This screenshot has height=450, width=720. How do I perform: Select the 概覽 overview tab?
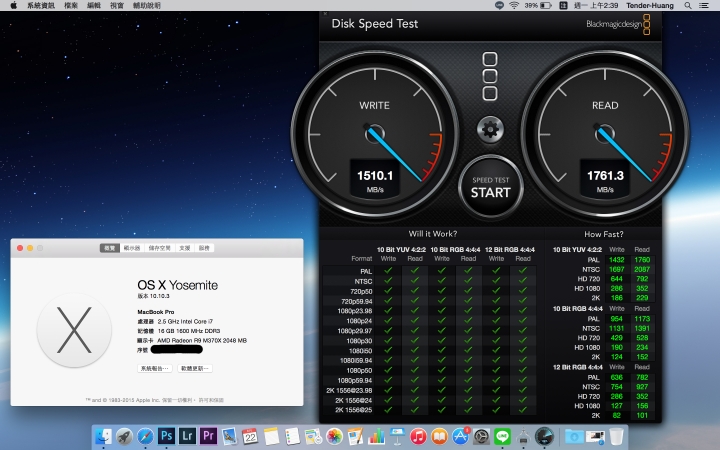pos(110,248)
